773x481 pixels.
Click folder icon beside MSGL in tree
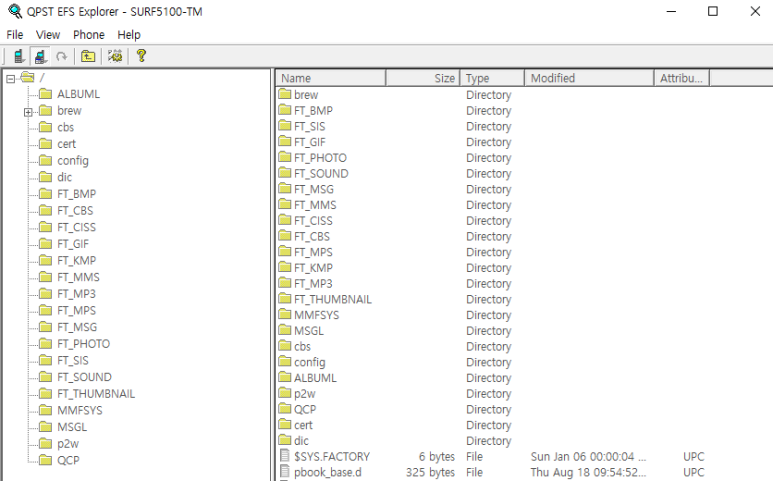click(45, 427)
